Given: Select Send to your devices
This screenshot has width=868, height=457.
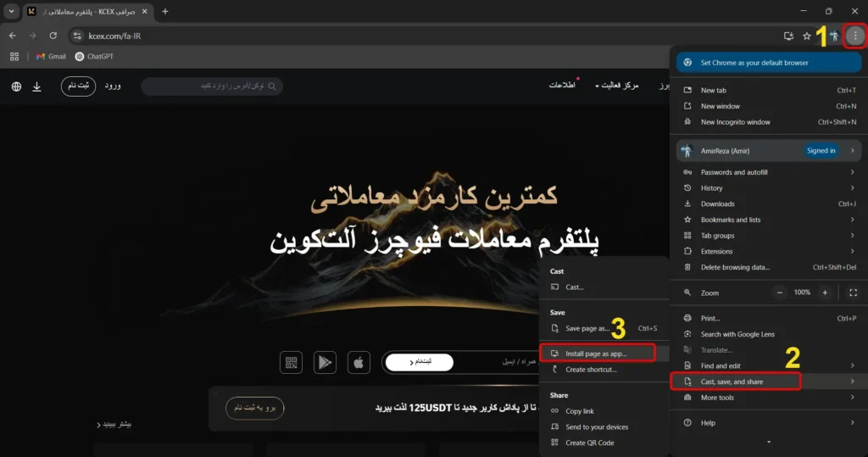Looking at the screenshot, I should (x=604, y=427).
